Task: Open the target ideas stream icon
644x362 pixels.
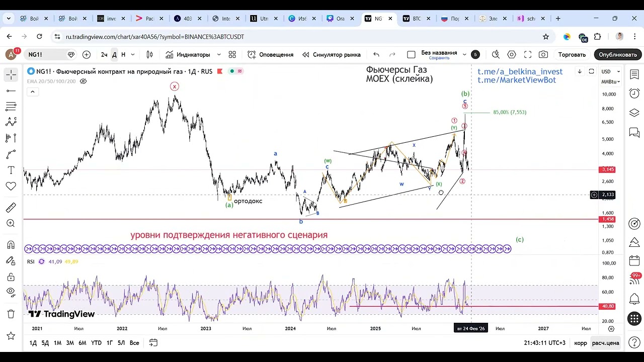Action: coord(634,224)
